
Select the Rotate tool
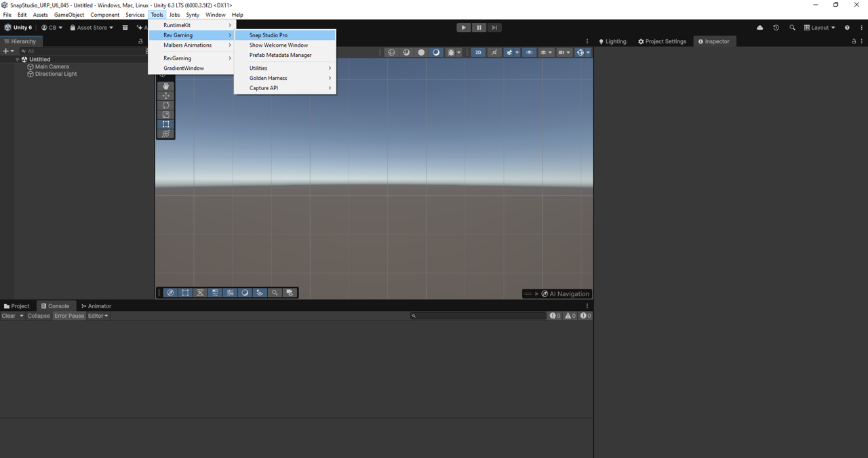pos(165,105)
